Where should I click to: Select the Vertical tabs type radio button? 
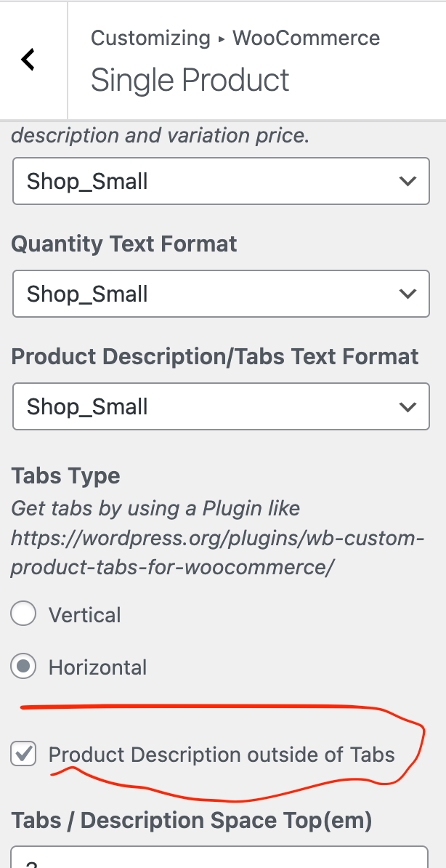pos(23,614)
